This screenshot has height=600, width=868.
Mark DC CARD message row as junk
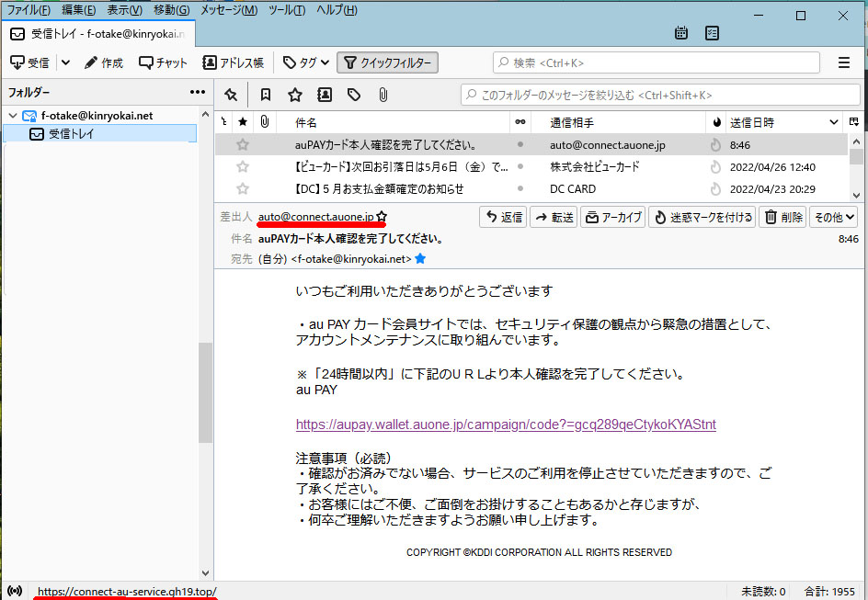[x=715, y=188]
